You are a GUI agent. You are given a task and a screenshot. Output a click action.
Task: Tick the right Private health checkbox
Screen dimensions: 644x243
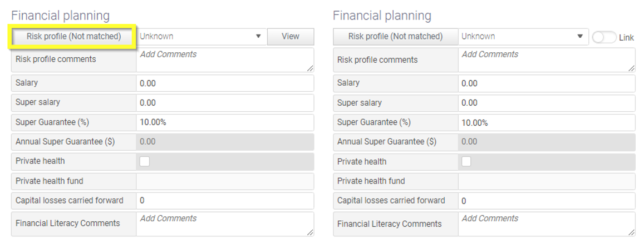(x=466, y=161)
